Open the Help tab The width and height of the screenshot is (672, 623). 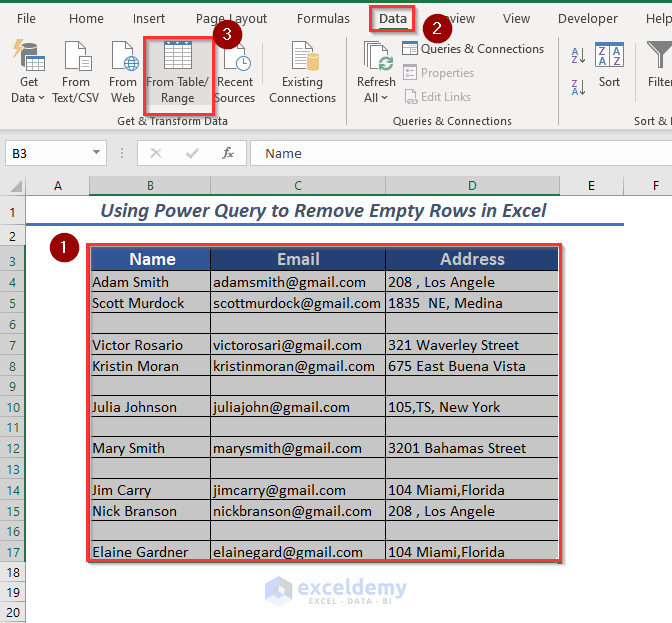[658, 18]
